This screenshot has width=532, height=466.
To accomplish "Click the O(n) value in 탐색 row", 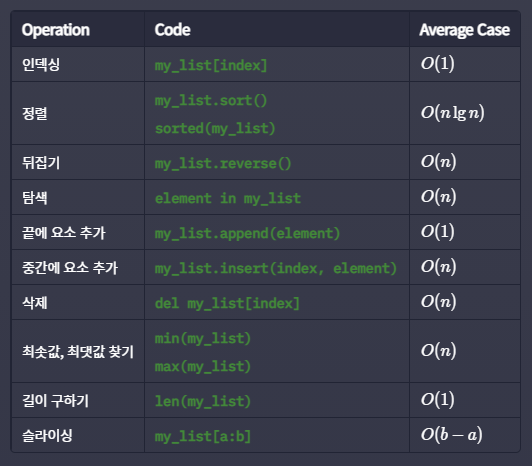I will 438,197.
